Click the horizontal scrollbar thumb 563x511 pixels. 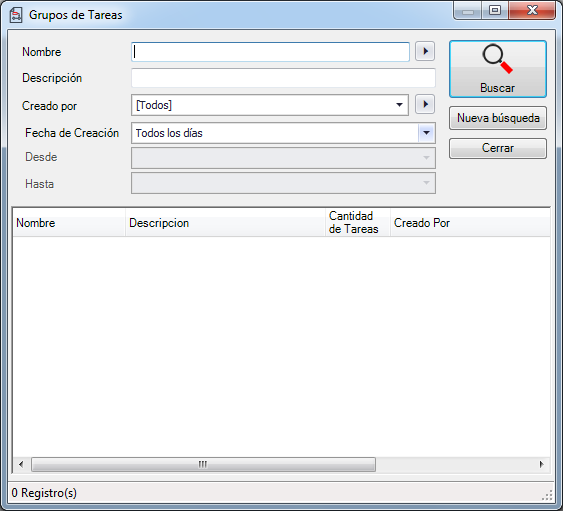[x=203, y=464]
